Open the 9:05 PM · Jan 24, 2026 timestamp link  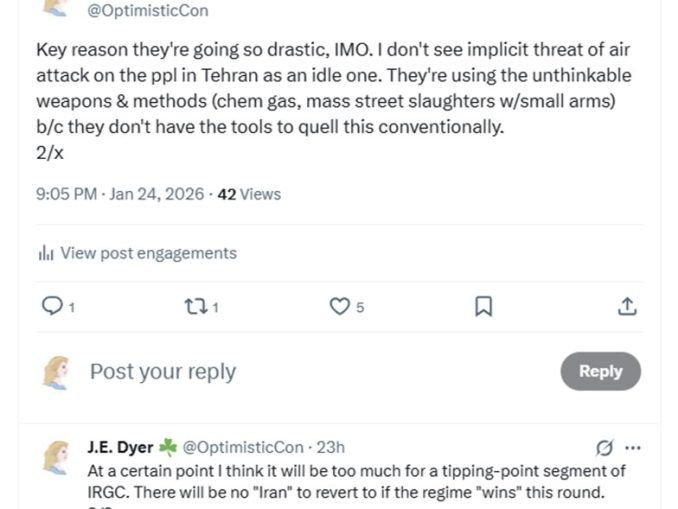click(121, 194)
